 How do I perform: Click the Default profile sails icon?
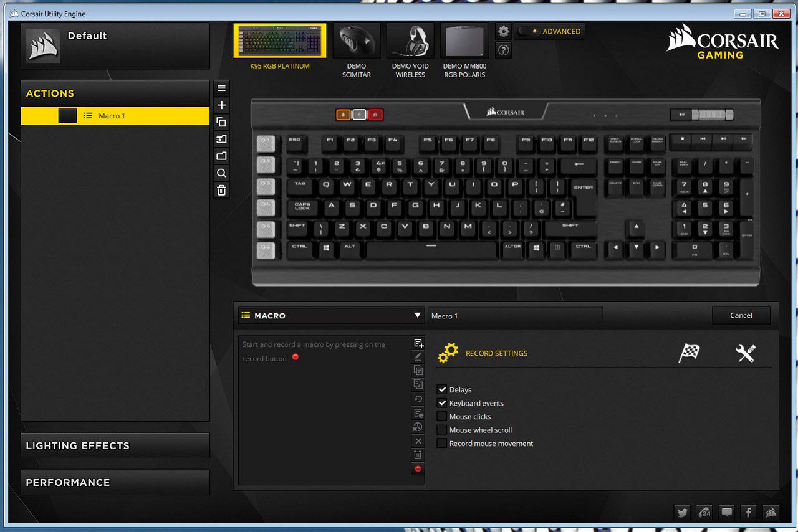44,45
